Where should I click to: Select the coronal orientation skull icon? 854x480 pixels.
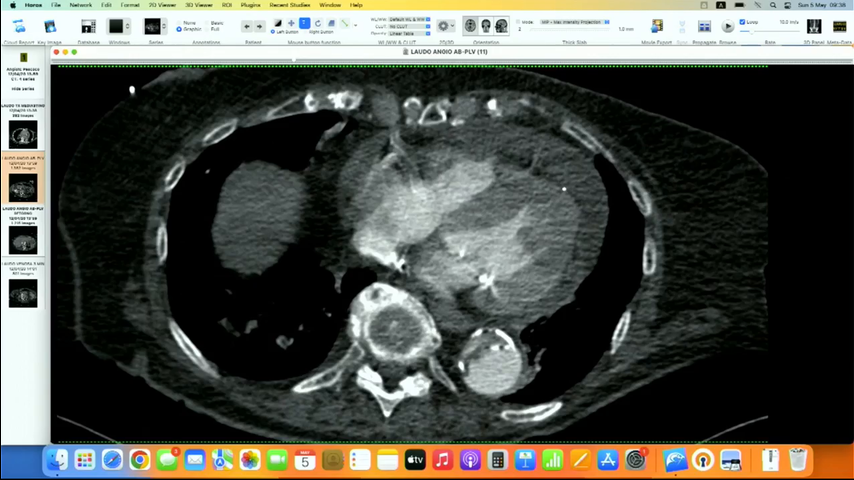coord(486,26)
